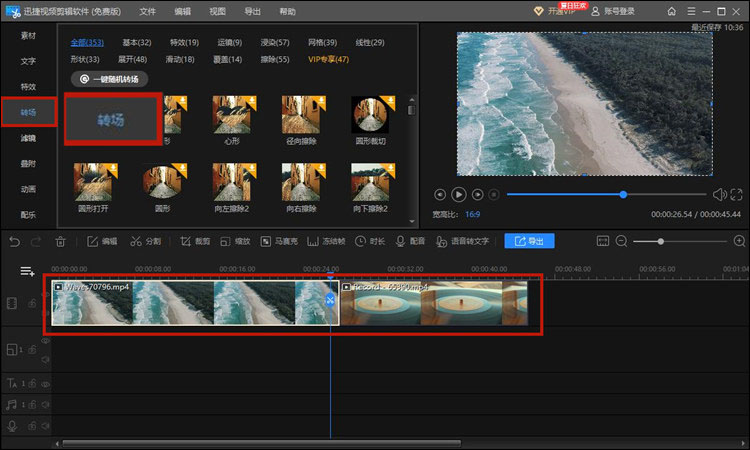Add a new track with the add-track icon

[x=27, y=272]
